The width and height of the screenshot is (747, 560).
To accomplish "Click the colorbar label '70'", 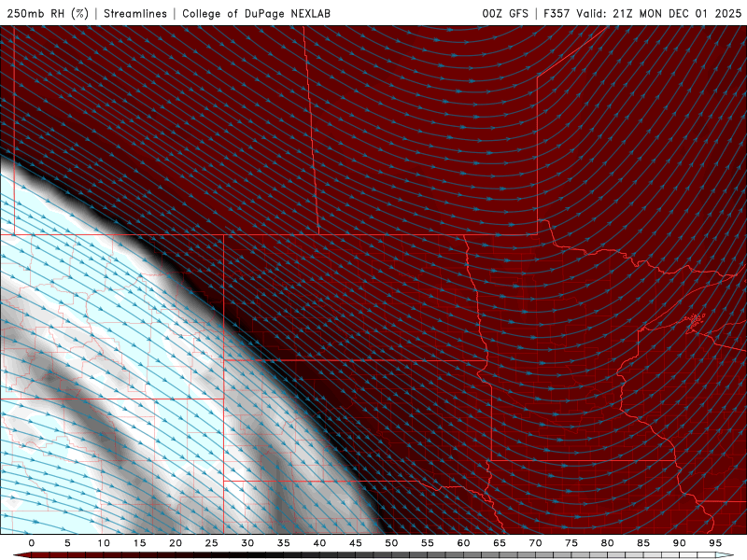I will point(535,543).
